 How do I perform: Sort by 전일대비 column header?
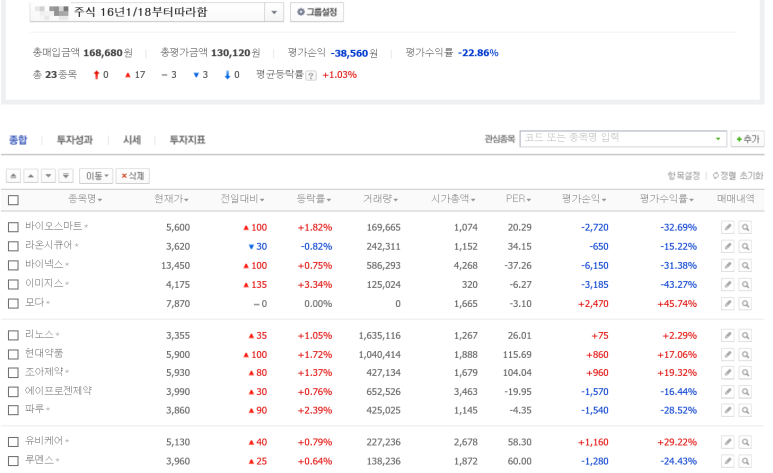(x=242, y=199)
